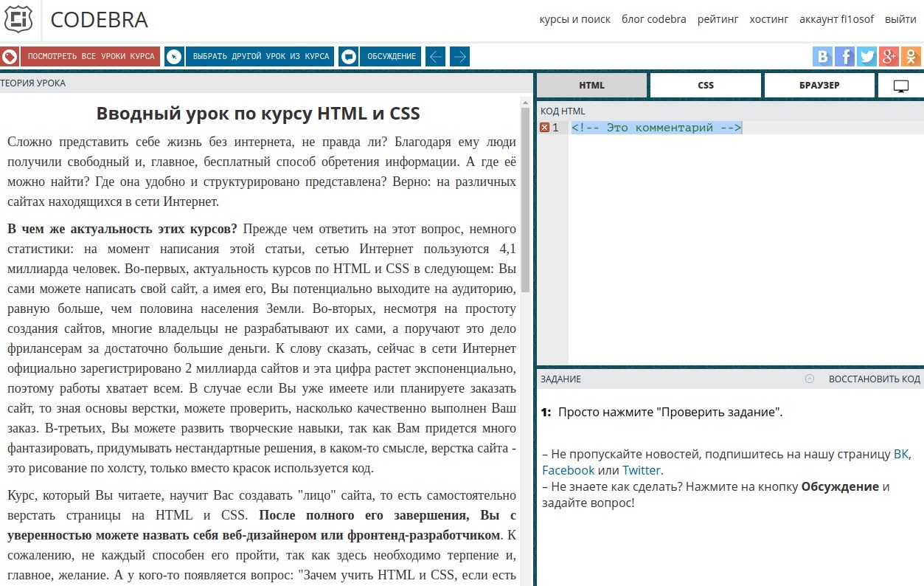
Task: Open курсы и поиск menu item
Action: point(574,19)
